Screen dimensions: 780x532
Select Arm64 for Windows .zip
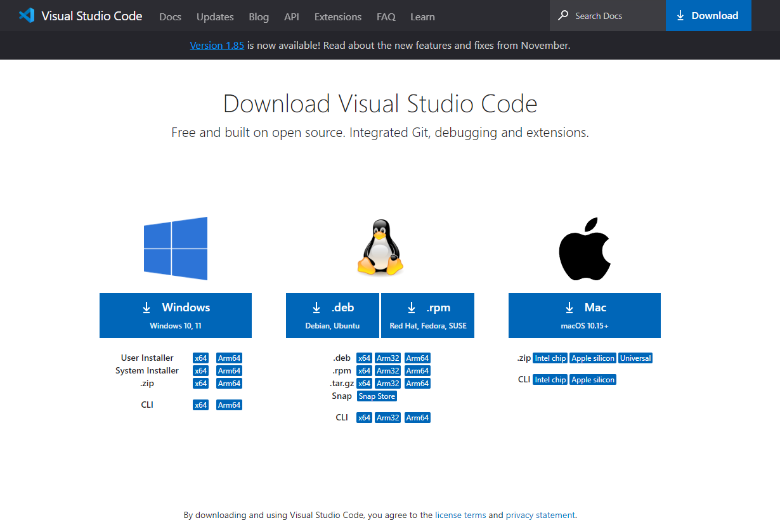(229, 384)
